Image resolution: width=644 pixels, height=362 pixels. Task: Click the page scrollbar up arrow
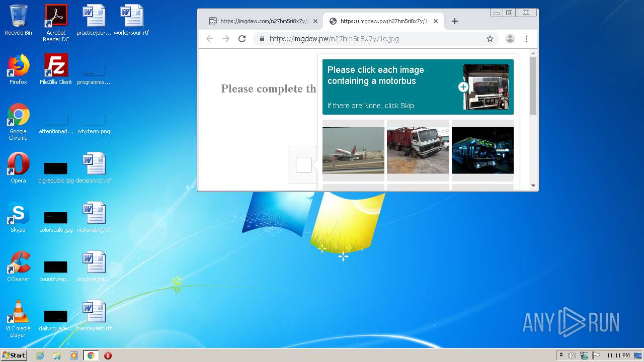coord(533,53)
